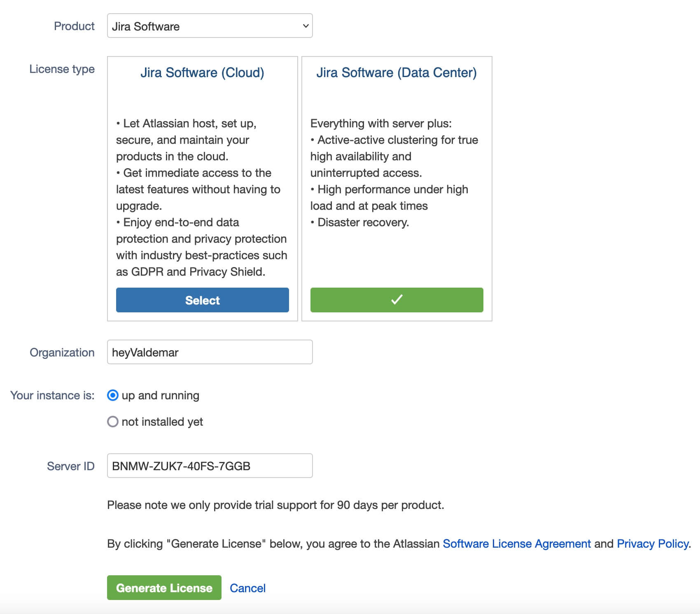
Task: Click 'as GDPR and Privacy Shield.' text
Action: pyautogui.click(x=191, y=272)
